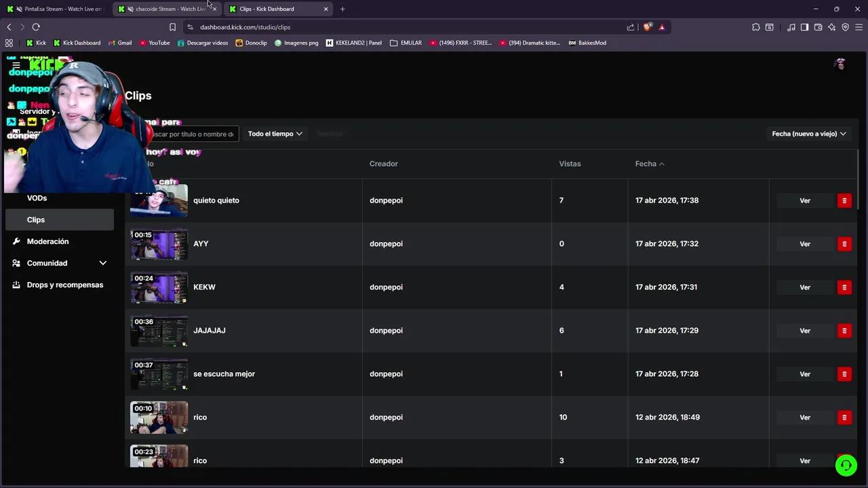The image size is (868, 488).
Task: Go to Drops y recompensas section
Action: (65, 285)
